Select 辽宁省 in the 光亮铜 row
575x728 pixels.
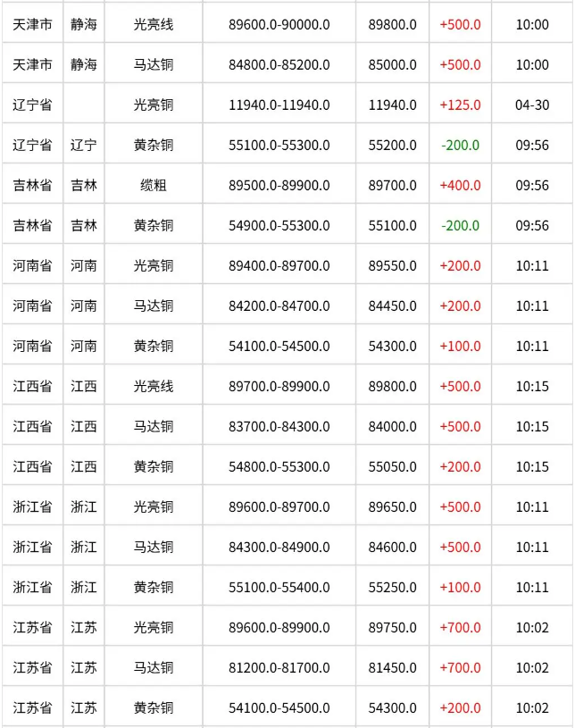[x=32, y=105]
